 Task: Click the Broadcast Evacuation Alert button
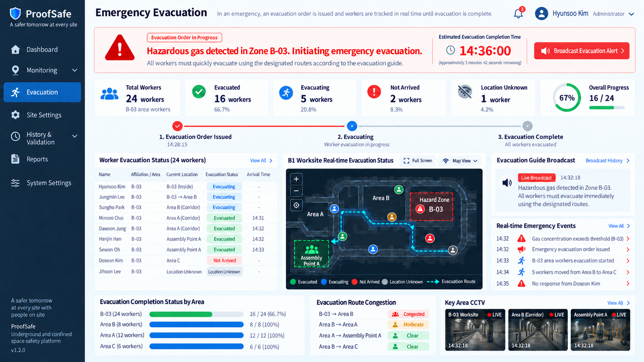pos(582,51)
